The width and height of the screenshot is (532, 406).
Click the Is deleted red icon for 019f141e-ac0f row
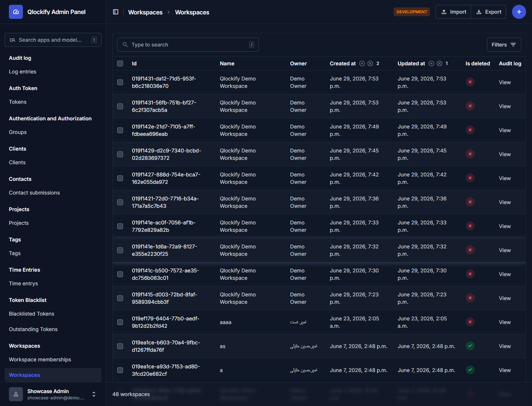coord(470,226)
